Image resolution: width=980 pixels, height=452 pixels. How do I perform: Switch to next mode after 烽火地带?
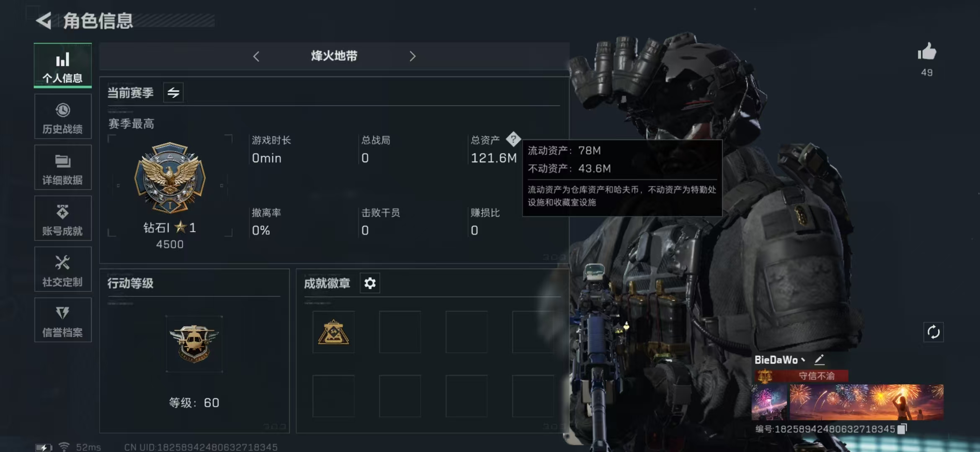coord(413,56)
